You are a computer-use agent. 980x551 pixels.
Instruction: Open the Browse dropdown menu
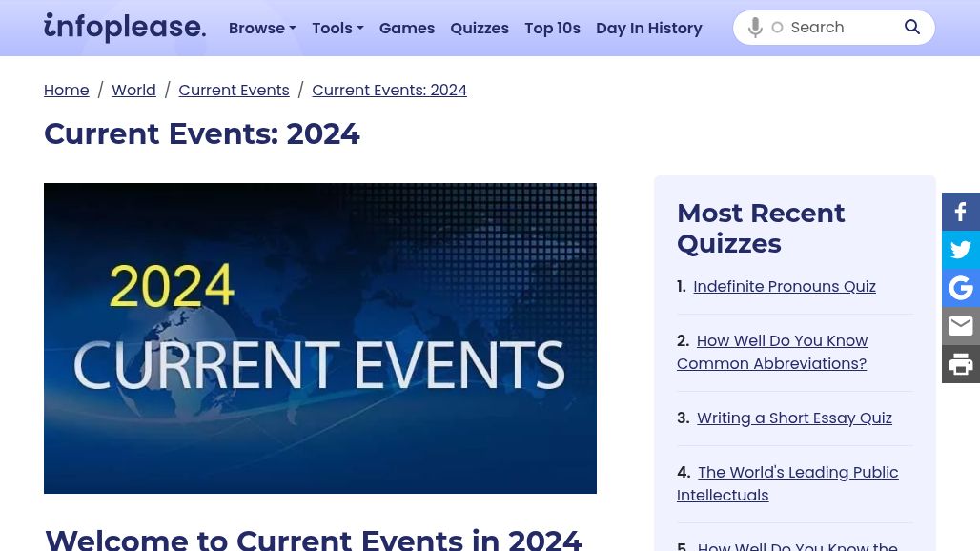pyautogui.click(x=262, y=28)
